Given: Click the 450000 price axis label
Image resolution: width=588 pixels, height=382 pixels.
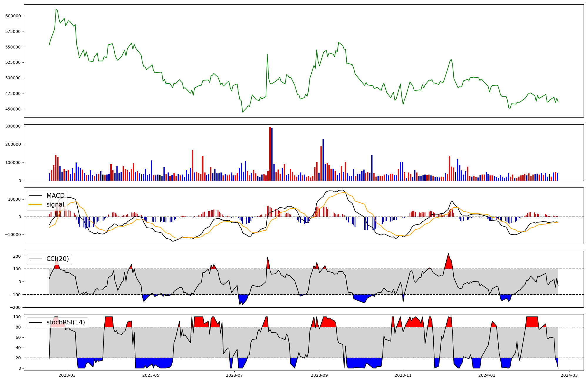Looking at the screenshot, I should pyautogui.click(x=13, y=109).
